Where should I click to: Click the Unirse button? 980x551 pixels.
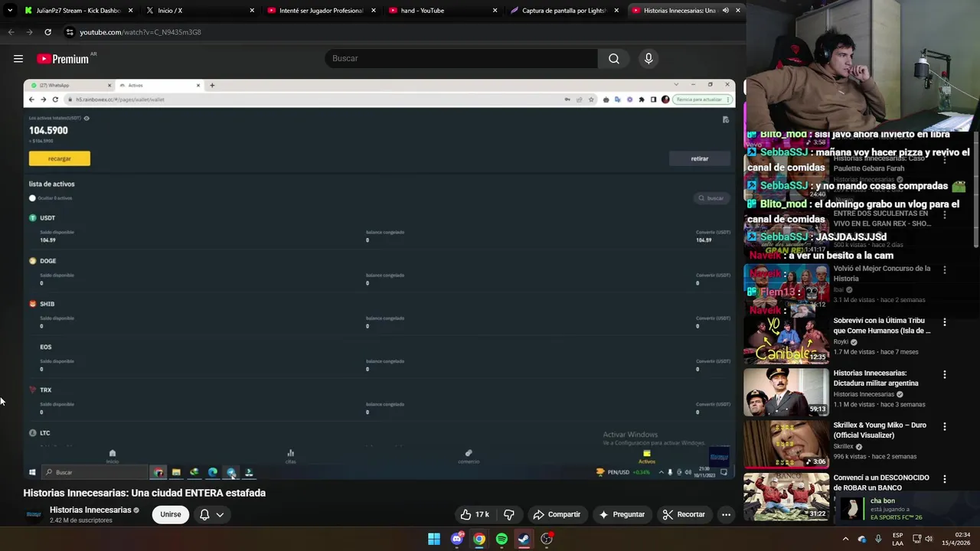click(171, 514)
